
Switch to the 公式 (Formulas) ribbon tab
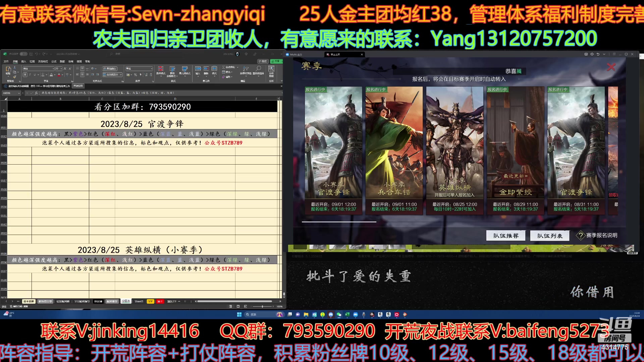[54, 62]
